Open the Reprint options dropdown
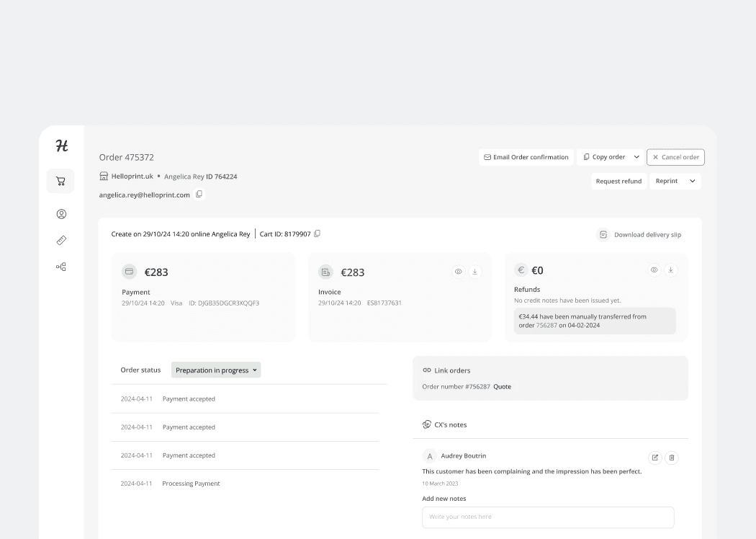Viewport: 756px width, 539px height. (693, 181)
